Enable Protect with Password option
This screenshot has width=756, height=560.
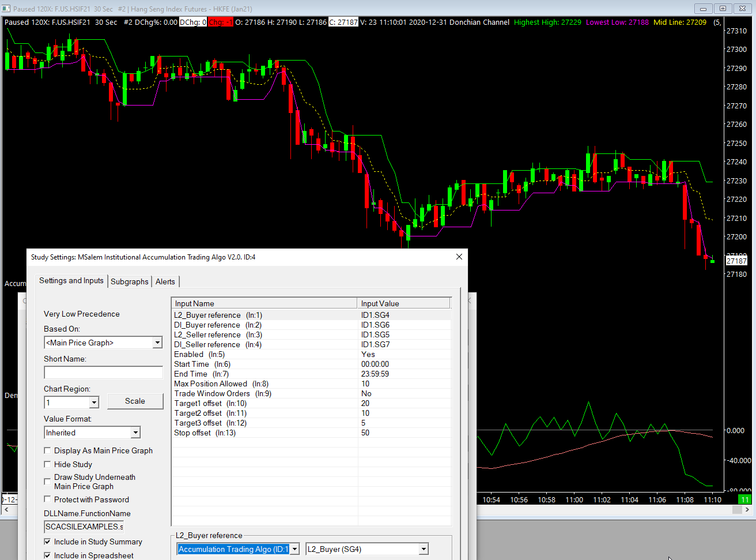point(47,499)
